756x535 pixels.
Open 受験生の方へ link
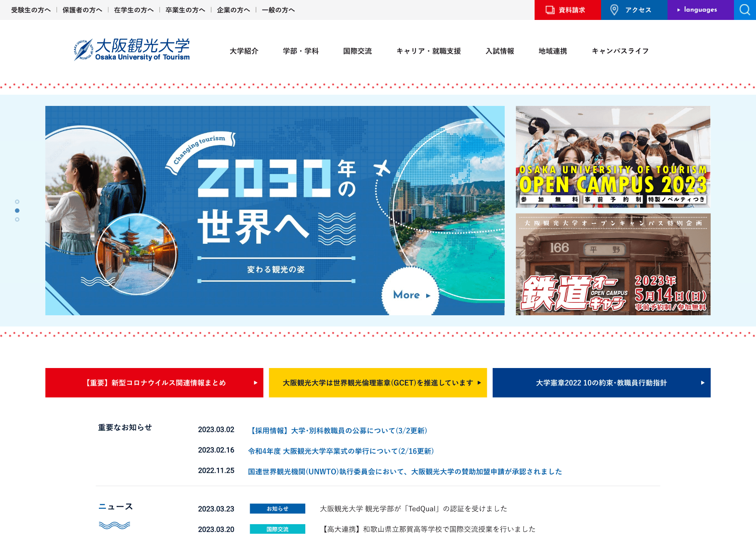pos(31,10)
